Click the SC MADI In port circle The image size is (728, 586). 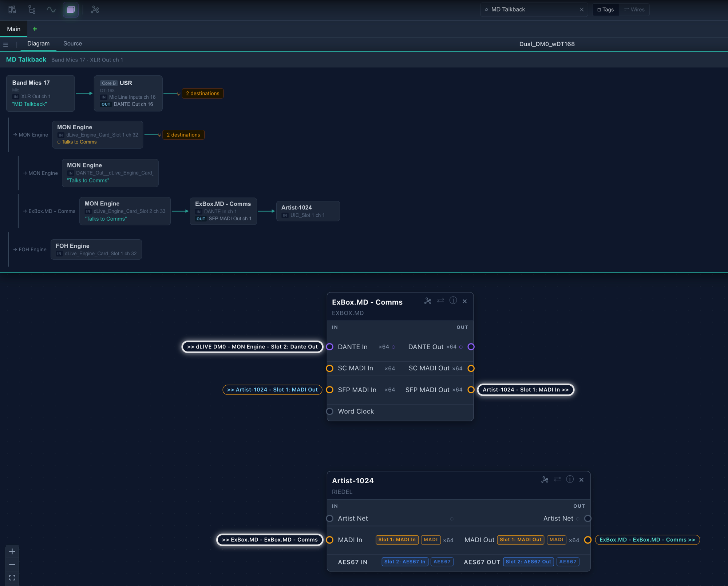pyautogui.click(x=330, y=368)
